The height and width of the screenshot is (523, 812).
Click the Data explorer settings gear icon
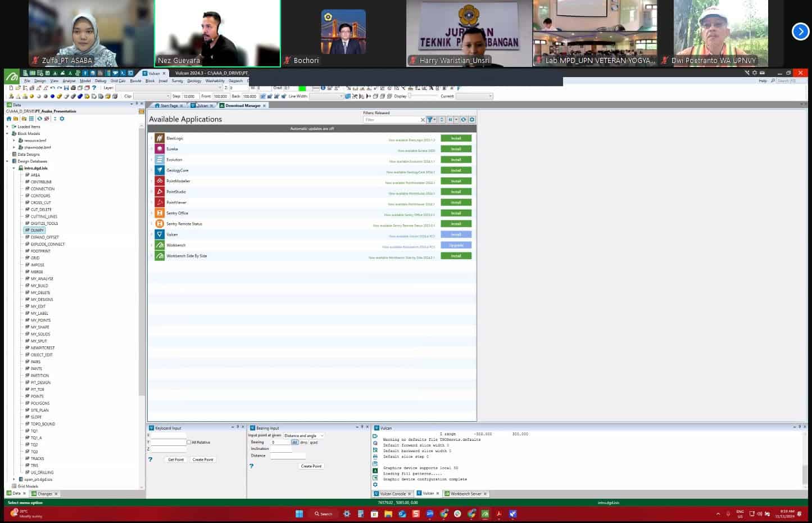click(x=62, y=119)
